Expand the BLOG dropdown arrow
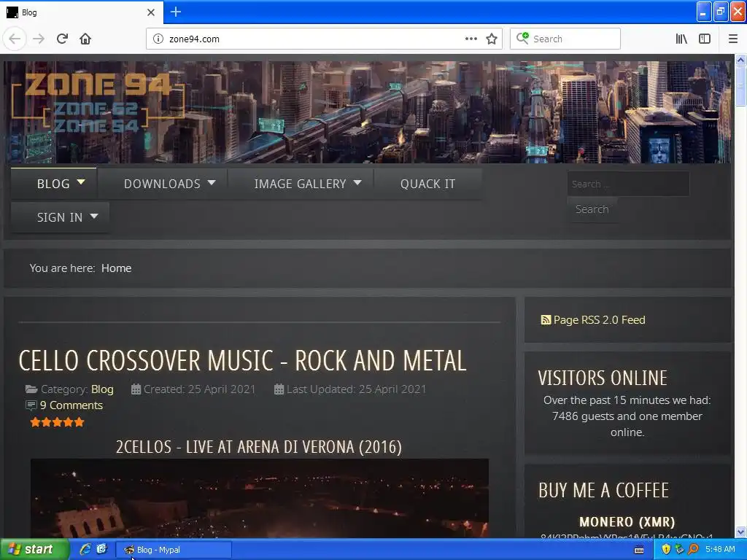This screenshot has height=560, width=747. click(81, 182)
